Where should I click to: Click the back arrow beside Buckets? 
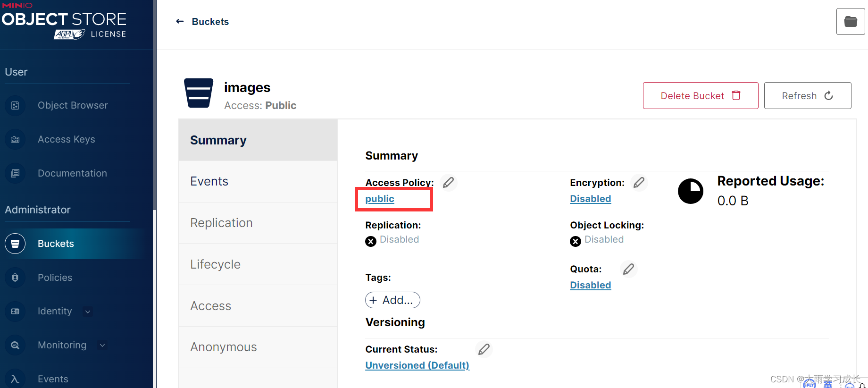180,21
